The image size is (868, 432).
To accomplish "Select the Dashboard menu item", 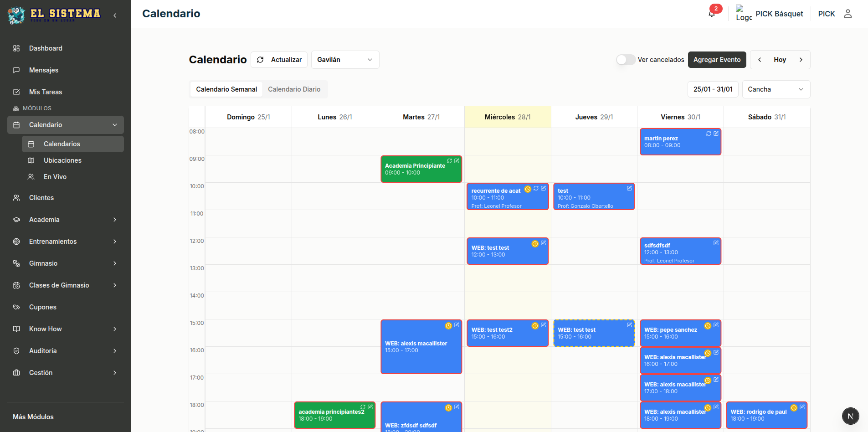I will 46,48.
